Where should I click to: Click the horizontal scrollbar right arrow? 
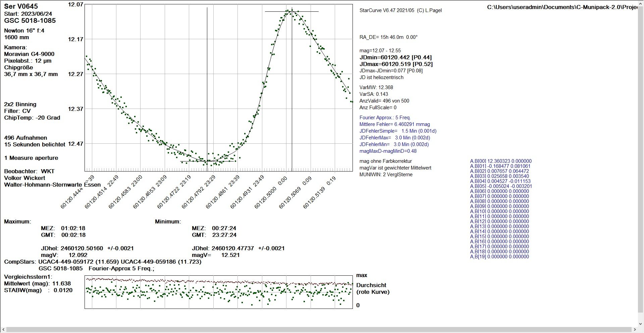tap(635, 330)
